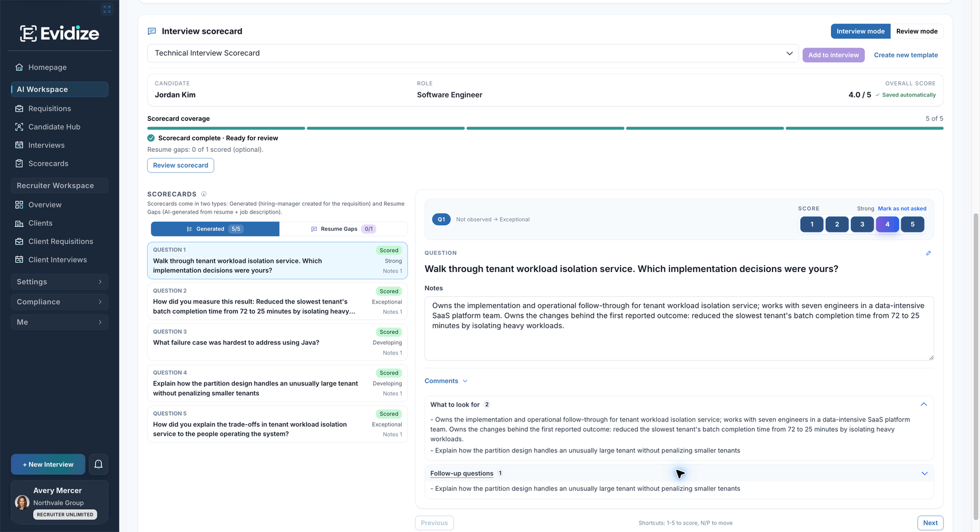Open the Technical Interview Scorecard template dropdown
The width and height of the screenshot is (980, 532).
[x=473, y=53]
